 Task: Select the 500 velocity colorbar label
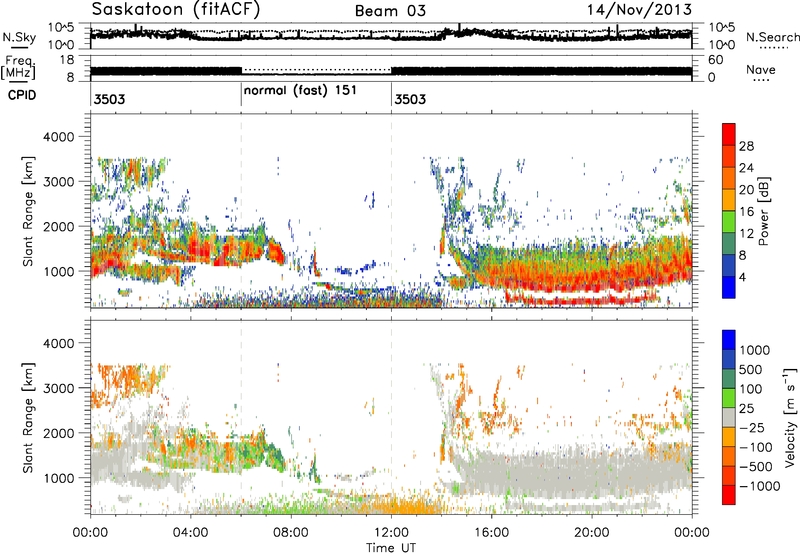pos(751,370)
